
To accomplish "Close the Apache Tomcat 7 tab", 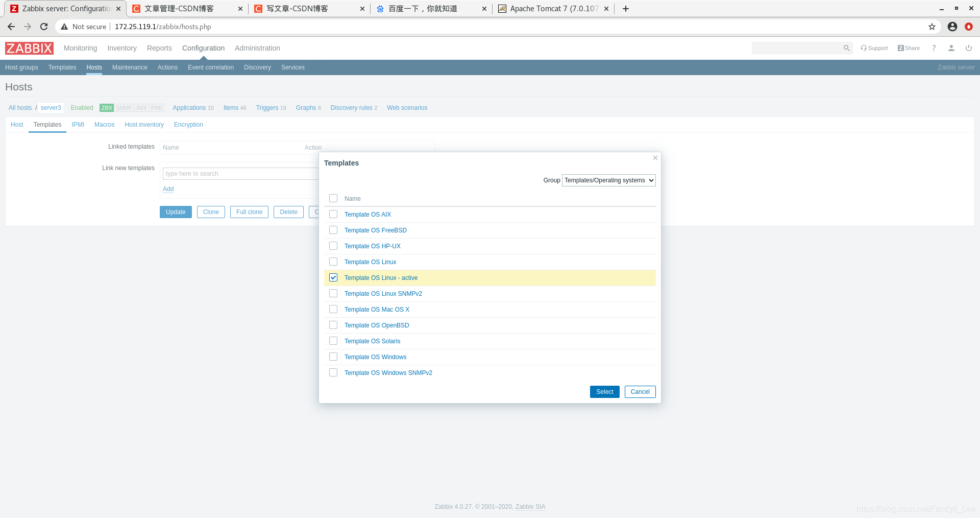I will pos(606,9).
